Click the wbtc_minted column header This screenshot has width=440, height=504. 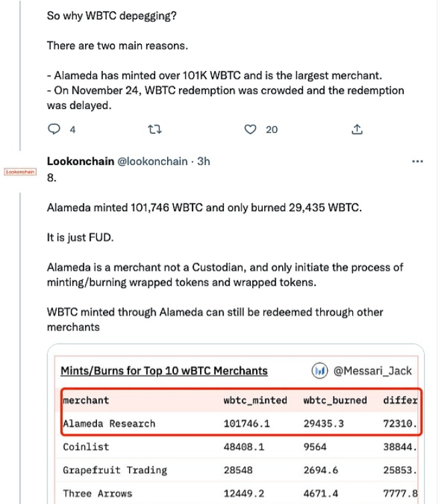coord(255,400)
